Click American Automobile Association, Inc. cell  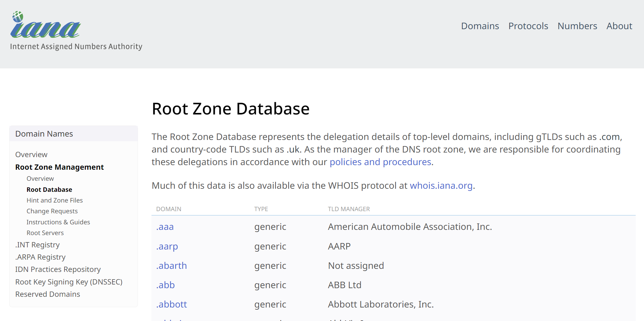(410, 227)
